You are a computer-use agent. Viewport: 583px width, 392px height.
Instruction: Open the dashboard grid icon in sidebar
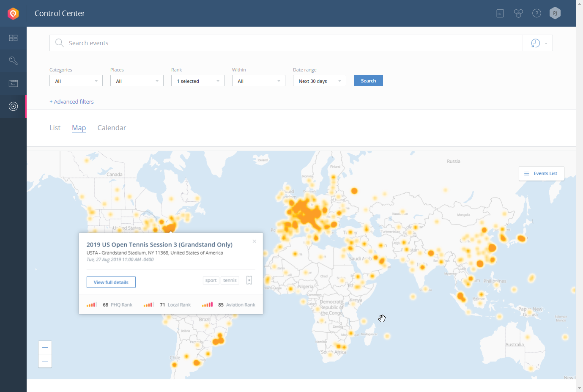point(13,38)
